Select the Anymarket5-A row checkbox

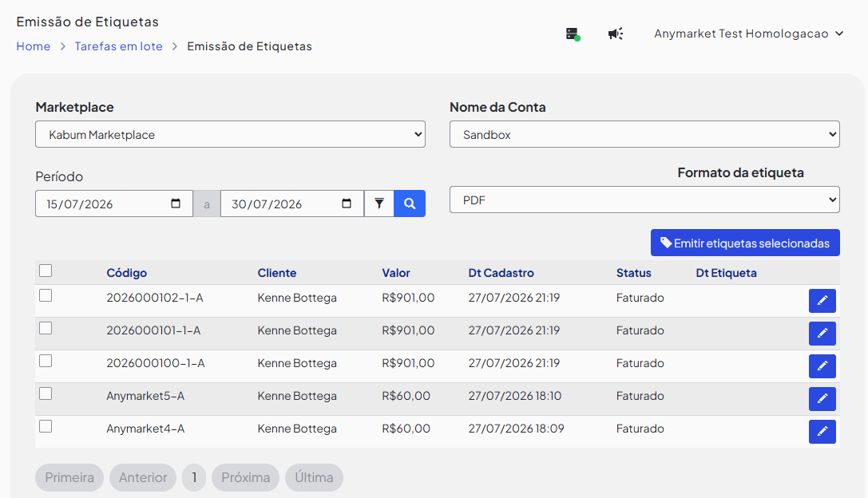pyautogui.click(x=46, y=393)
